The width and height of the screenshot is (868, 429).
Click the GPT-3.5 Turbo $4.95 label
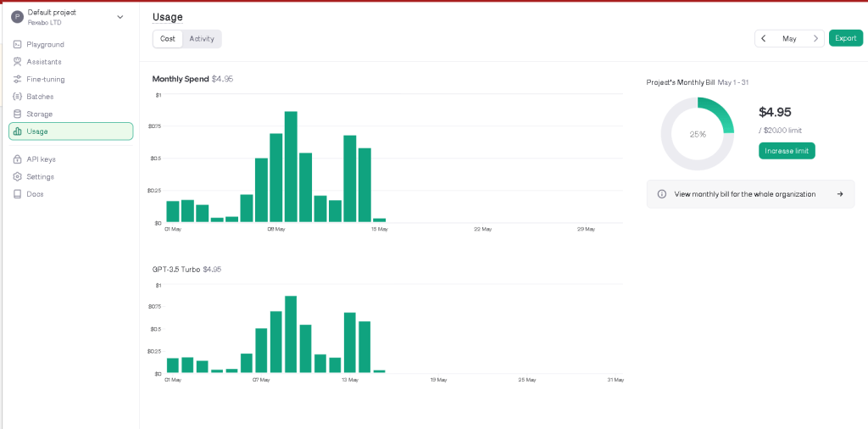187,270
